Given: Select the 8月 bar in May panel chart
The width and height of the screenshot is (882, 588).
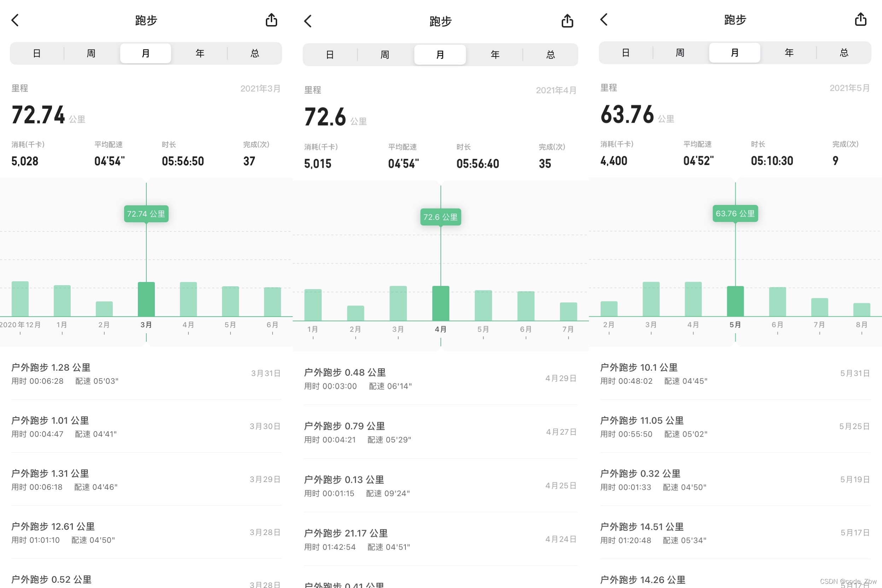Looking at the screenshot, I should tap(861, 310).
